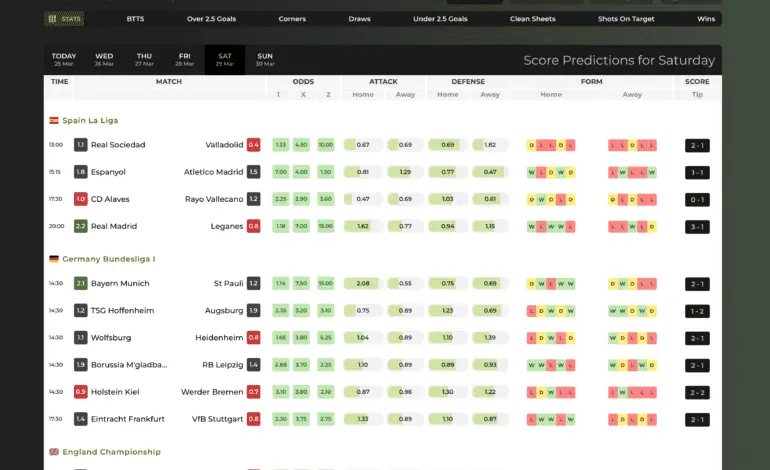Click Holstein Kiel 0.9 rating badge
The height and width of the screenshot is (470, 770).
coord(81,392)
